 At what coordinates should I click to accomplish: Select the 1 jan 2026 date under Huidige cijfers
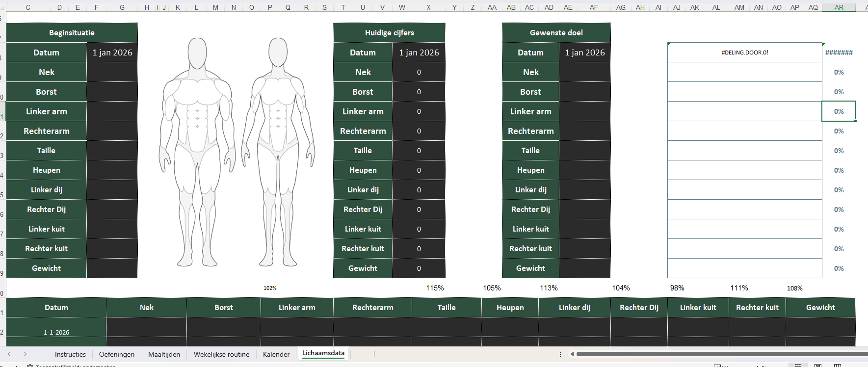pos(419,52)
